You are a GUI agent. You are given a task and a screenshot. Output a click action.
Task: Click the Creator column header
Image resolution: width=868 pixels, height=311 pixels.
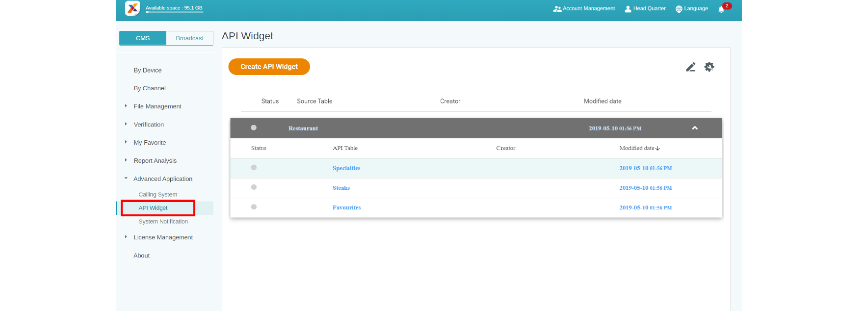click(x=450, y=102)
